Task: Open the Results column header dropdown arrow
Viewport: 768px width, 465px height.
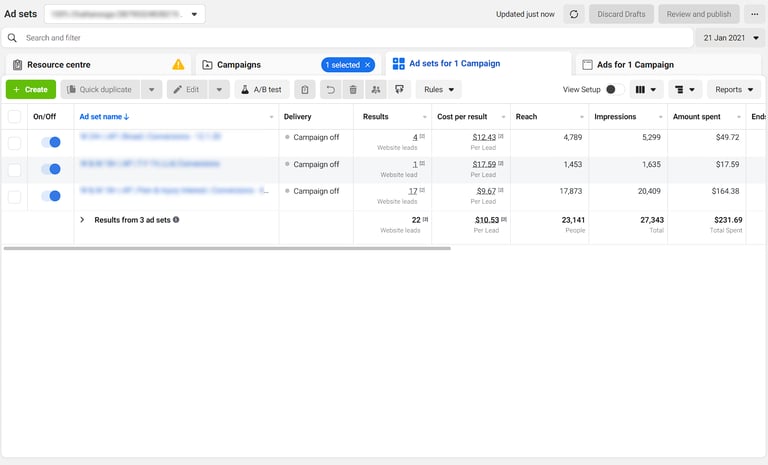Action: coord(425,117)
